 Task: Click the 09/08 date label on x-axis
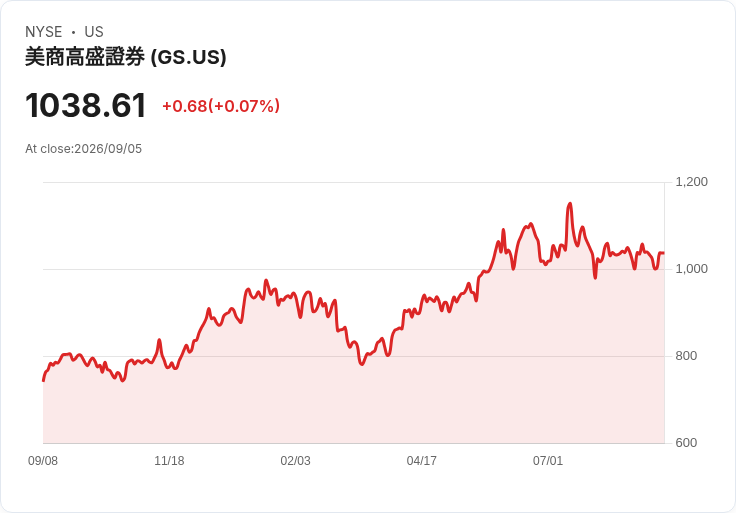[43, 461]
